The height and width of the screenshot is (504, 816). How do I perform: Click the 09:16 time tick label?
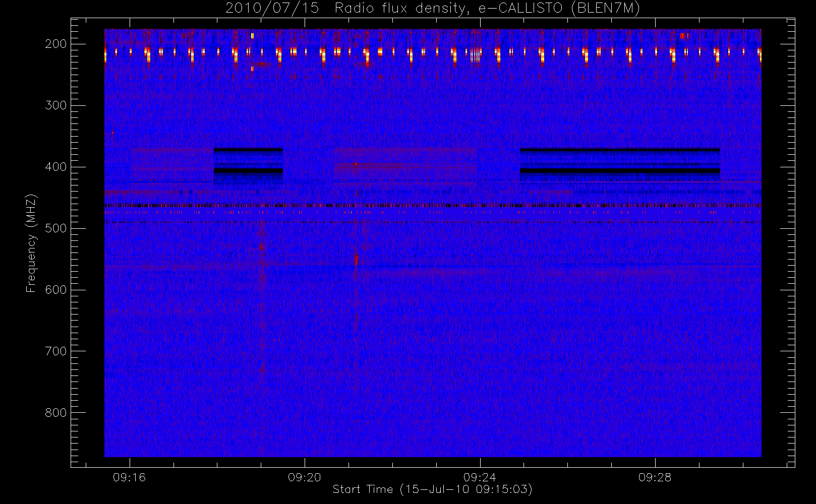129,477
